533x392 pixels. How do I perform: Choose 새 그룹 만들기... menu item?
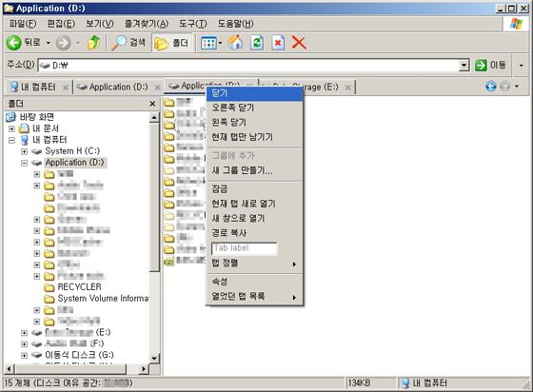pos(254,170)
